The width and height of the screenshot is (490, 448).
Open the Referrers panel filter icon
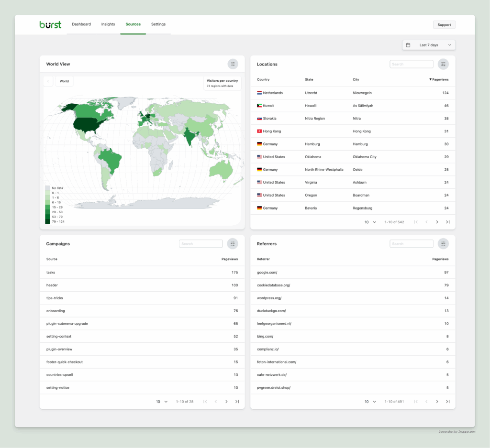(443, 243)
